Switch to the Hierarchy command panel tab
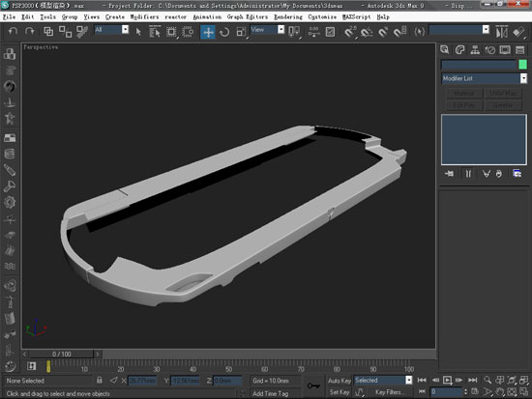Screen dimensions: 532x399 (x=475, y=50)
